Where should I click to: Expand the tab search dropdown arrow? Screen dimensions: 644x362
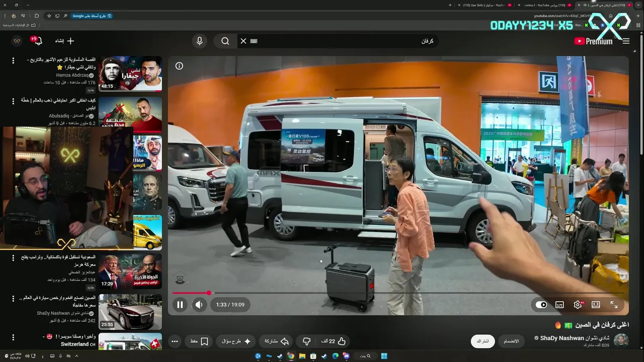pos(638,5)
